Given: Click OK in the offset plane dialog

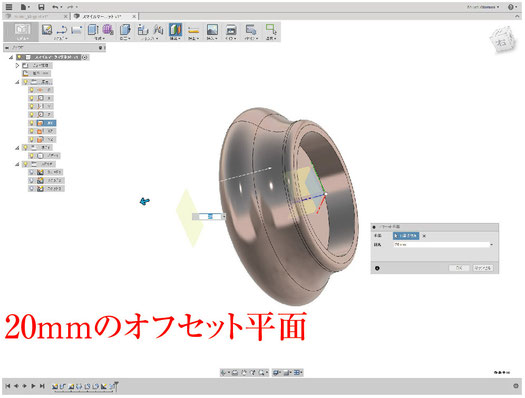Looking at the screenshot, I should click(x=459, y=268).
